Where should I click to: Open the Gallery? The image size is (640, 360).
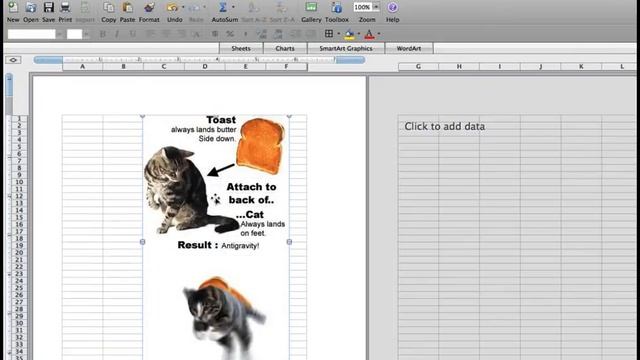click(x=311, y=8)
